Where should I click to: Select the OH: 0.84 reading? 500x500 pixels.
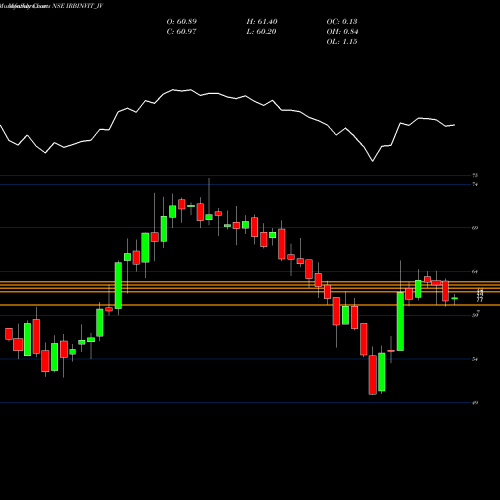coord(342,32)
